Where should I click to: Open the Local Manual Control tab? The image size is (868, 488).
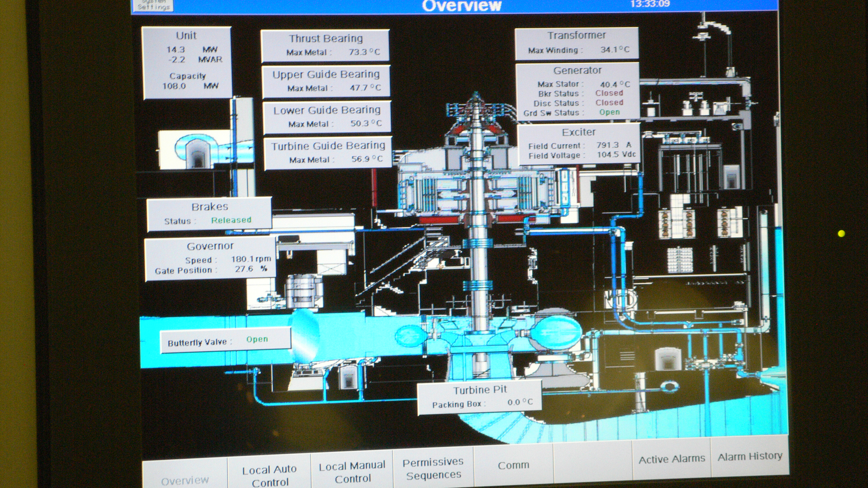coord(352,472)
